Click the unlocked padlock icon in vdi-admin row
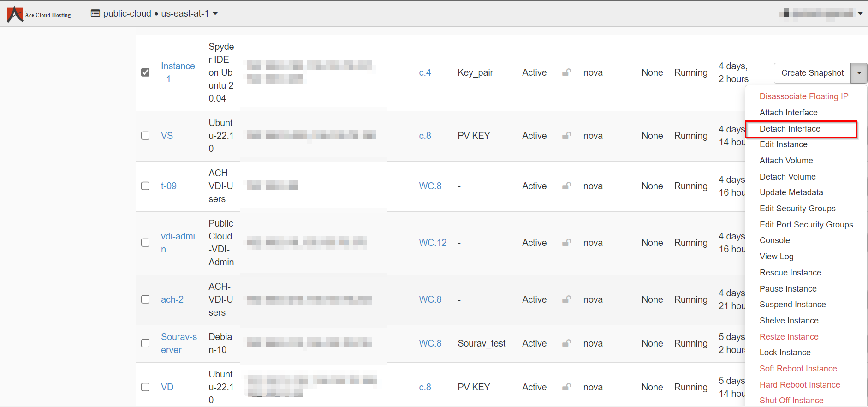 tap(566, 243)
